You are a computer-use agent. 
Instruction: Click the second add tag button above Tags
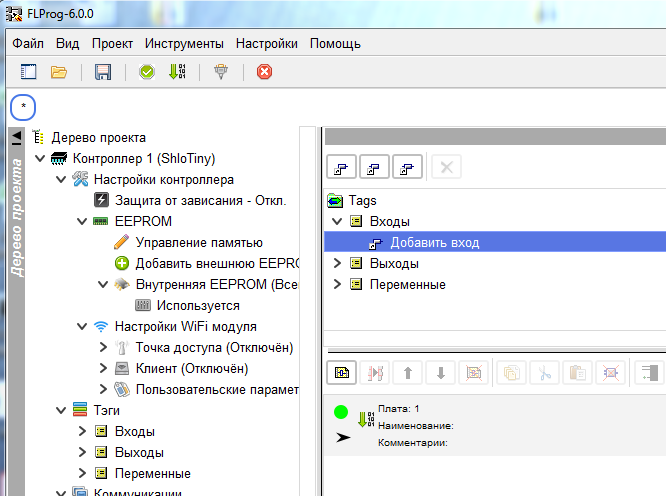pyautogui.click(x=374, y=167)
